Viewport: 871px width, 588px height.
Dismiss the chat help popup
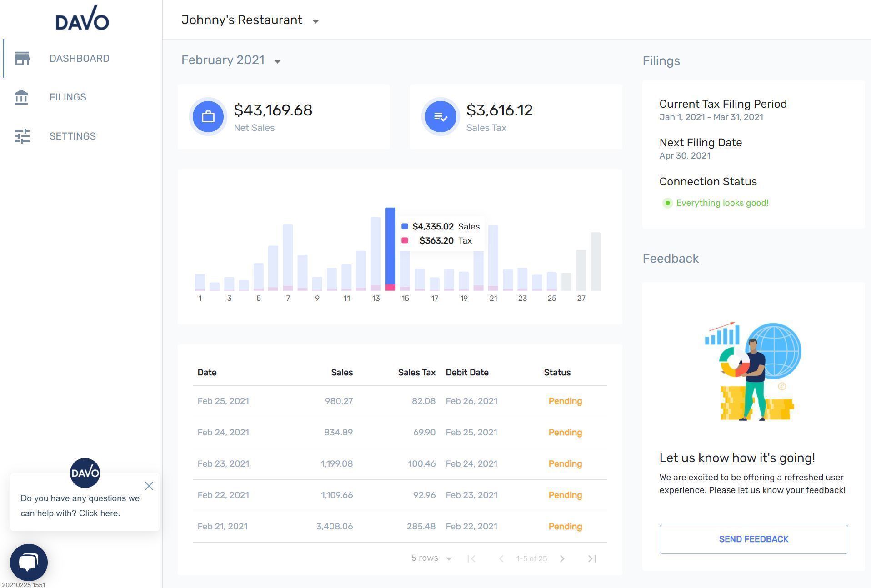(x=149, y=486)
